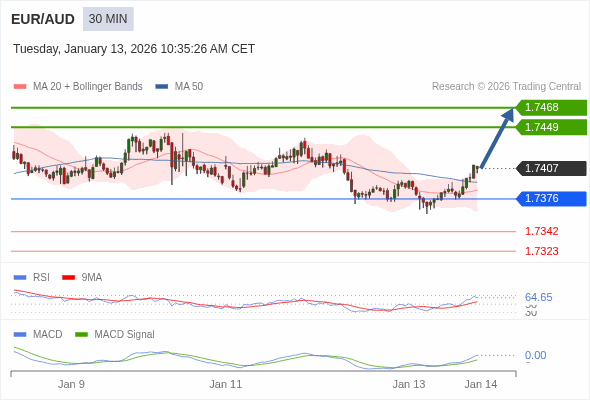
Task: Click the 9MA red legend swatch
Action: 68,278
